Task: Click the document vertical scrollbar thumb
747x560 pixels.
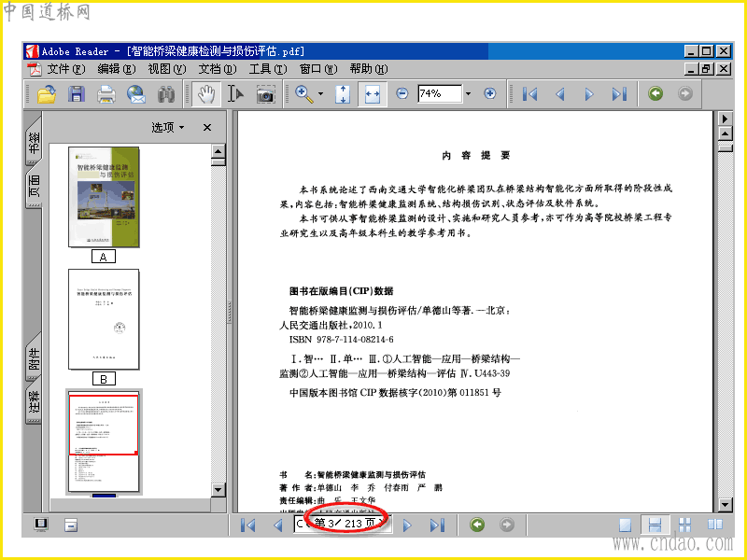Action: point(725,148)
